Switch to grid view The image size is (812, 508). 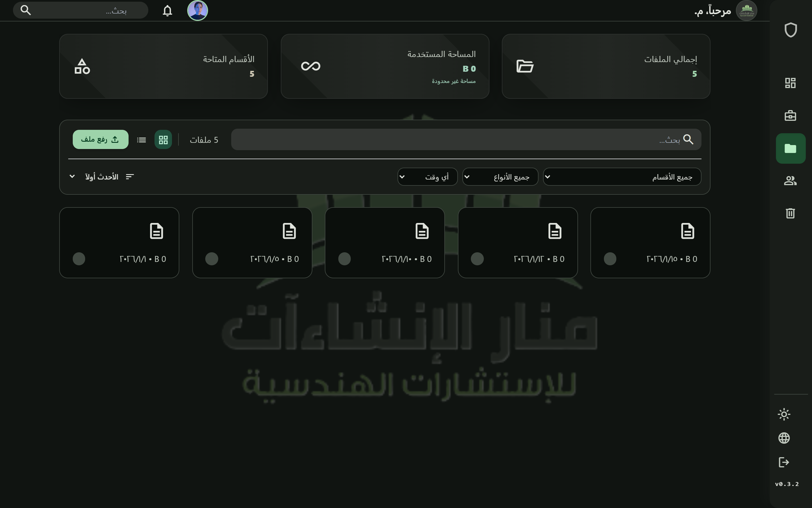tap(163, 140)
